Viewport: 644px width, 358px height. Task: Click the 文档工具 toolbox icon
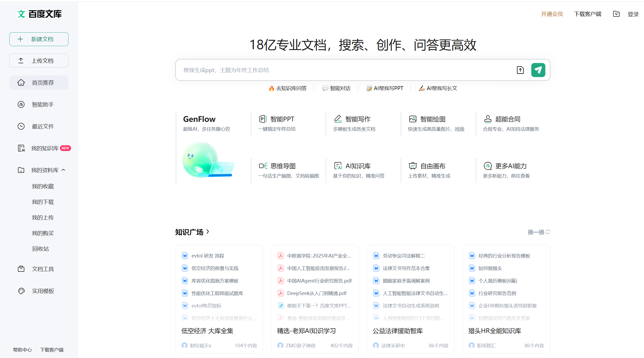[21, 269]
